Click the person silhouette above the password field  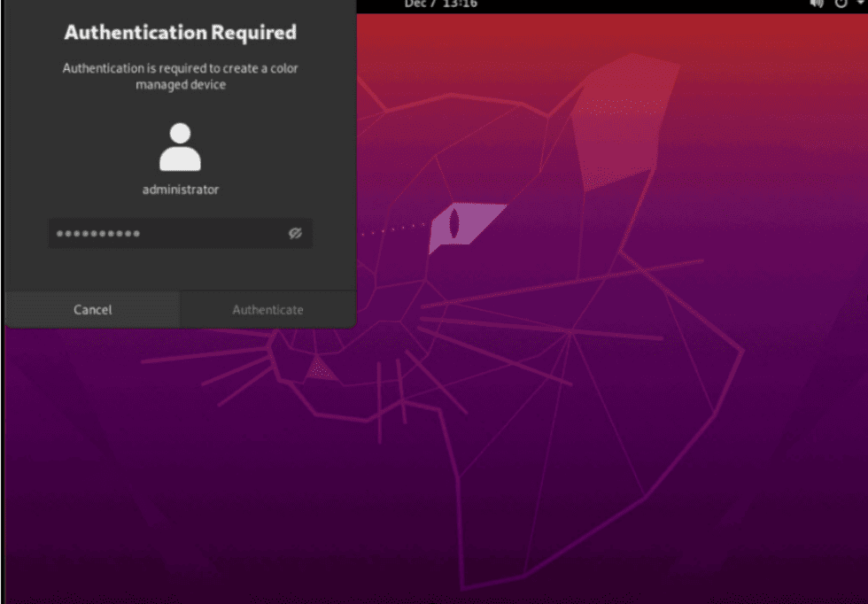pyautogui.click(x=181, y=151)
